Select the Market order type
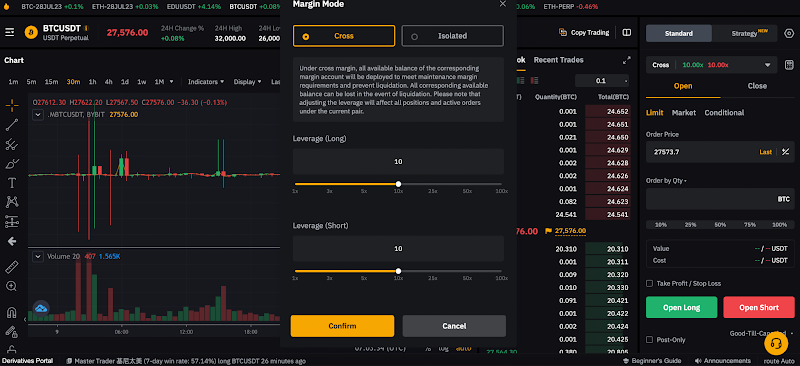This screenshot has height=366, width=800. pos(684,113)
